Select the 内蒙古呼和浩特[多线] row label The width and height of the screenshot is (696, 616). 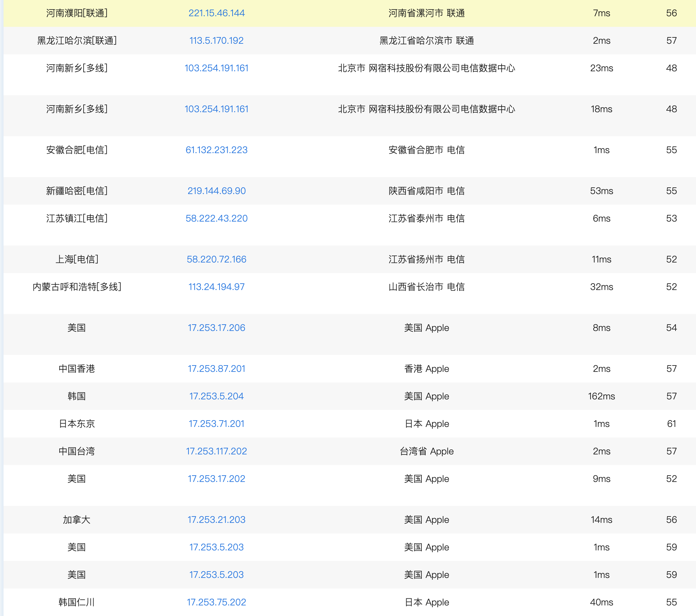point(77,287)
